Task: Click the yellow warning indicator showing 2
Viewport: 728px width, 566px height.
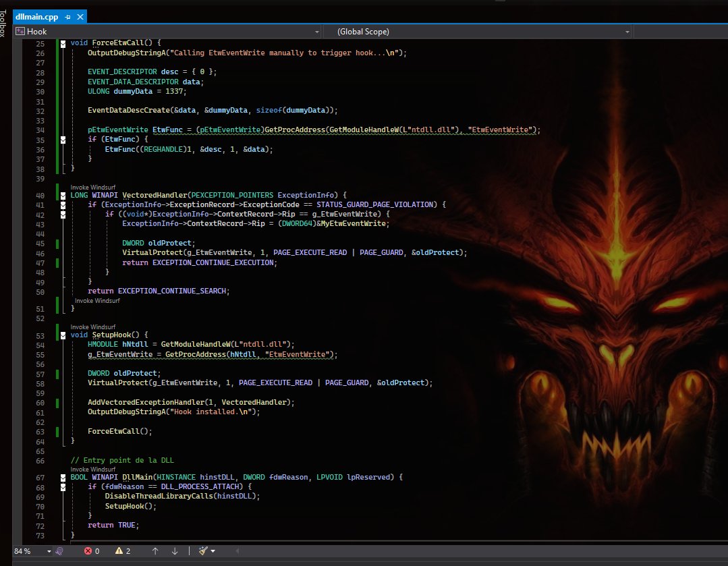Action: pos(123,551)
